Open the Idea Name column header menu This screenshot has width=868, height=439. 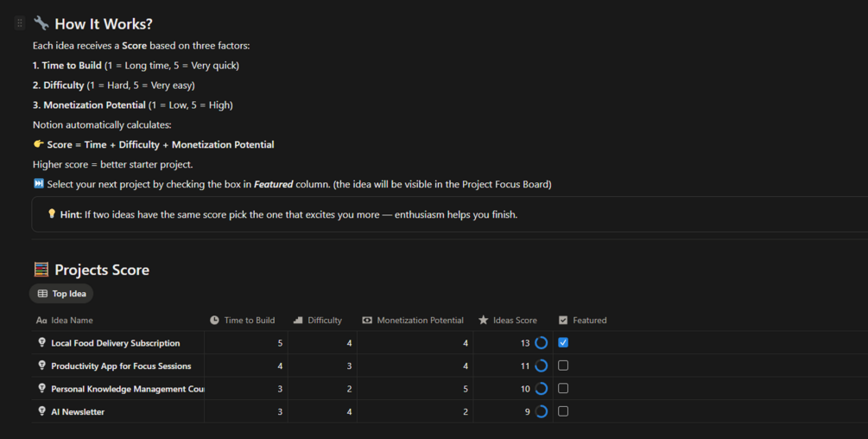72,320
